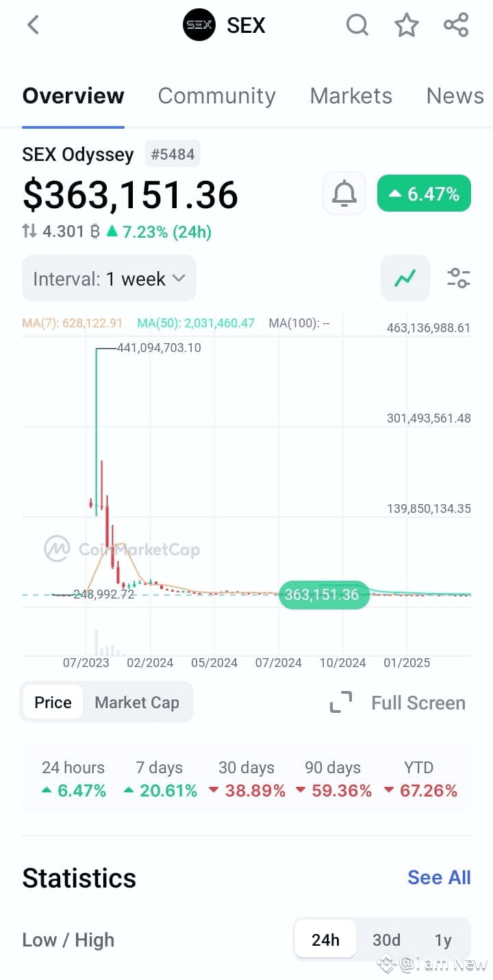Click See All under Statistics
The height and width of the screenshot is (980, 493).
point(439,877)
